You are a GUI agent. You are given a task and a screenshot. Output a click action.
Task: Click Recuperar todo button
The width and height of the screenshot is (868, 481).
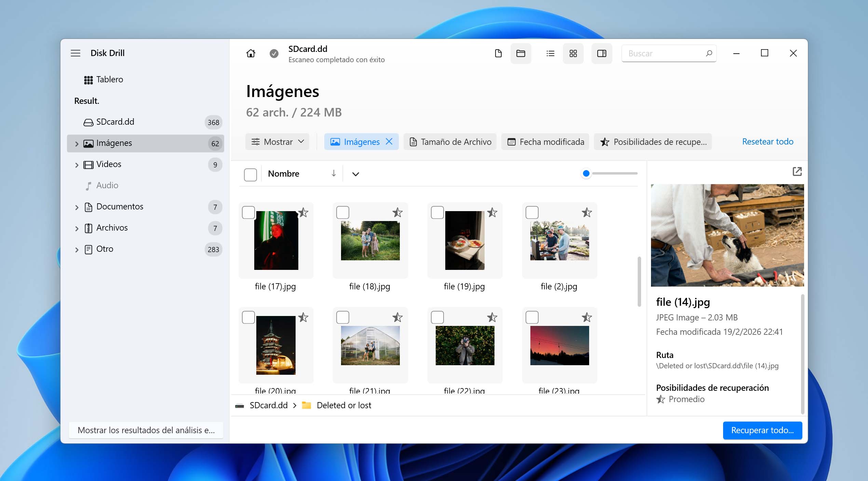(x=762, y=430)
